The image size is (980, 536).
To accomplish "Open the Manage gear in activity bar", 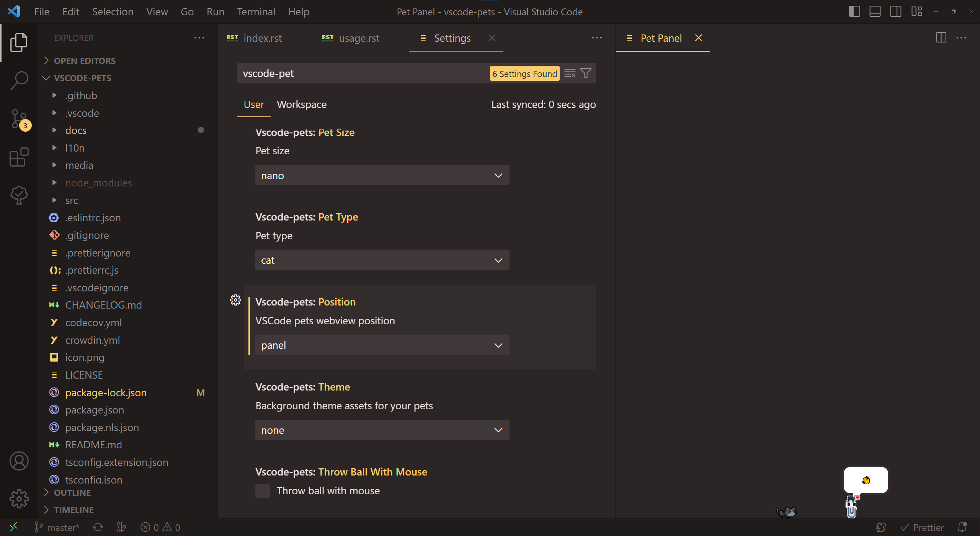I will click(x=19, y=499).
